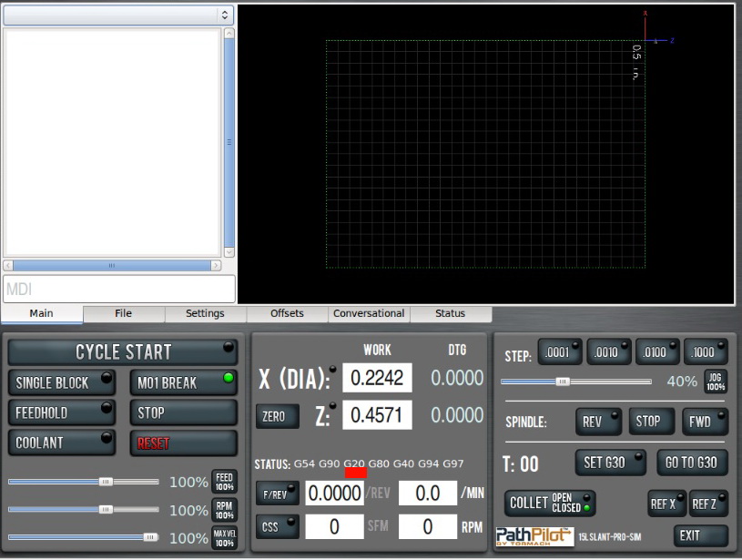
Task: Reference the Z axis with REF Z
Action: click(708, 504)
